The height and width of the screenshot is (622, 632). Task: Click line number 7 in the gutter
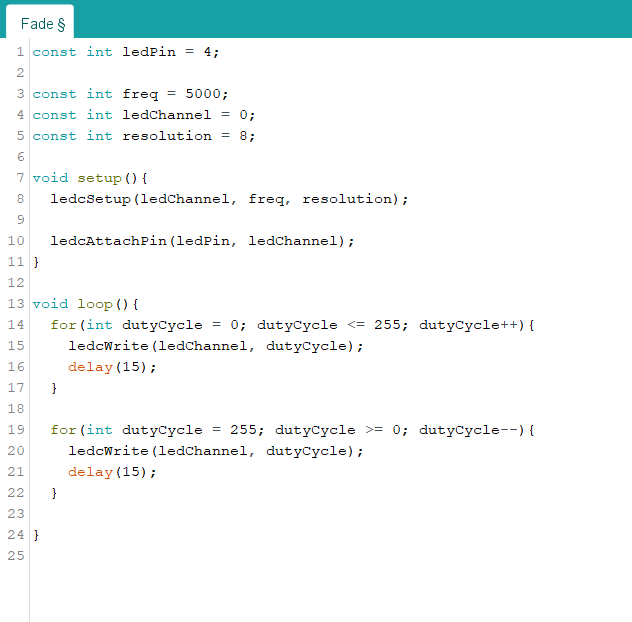tap(20, 178)
